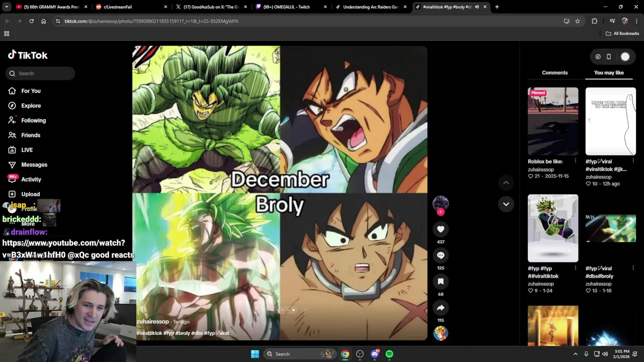Switch to Understanding Arc Raiders browser tab
Screen dimensions: 644x362
pos(371,7)
